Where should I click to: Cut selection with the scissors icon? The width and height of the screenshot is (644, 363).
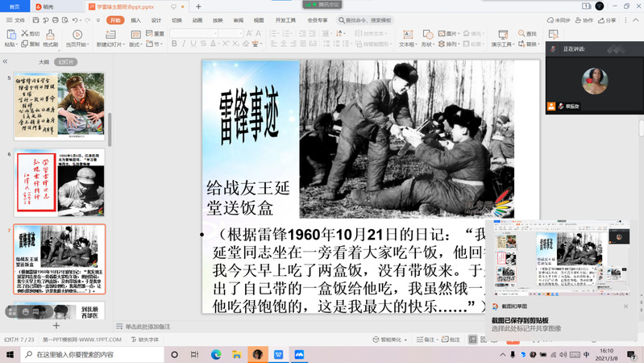point(25,33)
